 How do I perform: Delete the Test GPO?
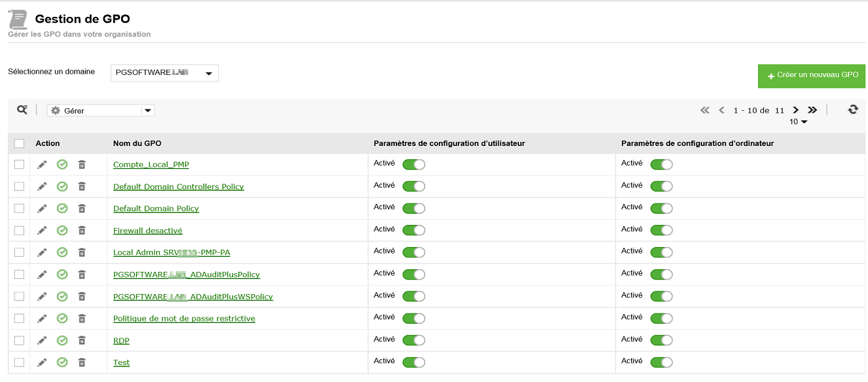pyautogui.click(x=82, y=362)
